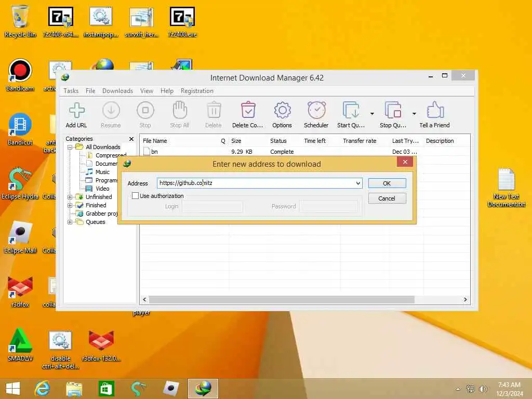The height and width of the screenshot is (399, 532).
Task: Open the Tasks menu
Action: (x=71, y=91)
